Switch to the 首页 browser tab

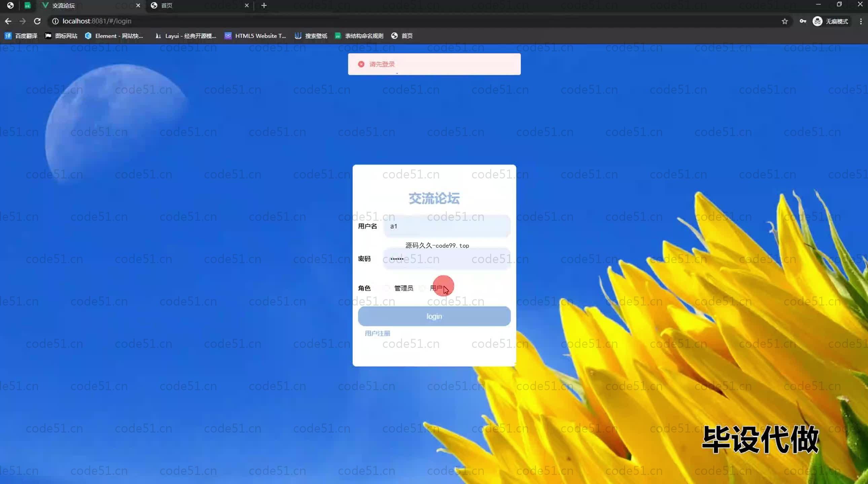coord(199,5)
